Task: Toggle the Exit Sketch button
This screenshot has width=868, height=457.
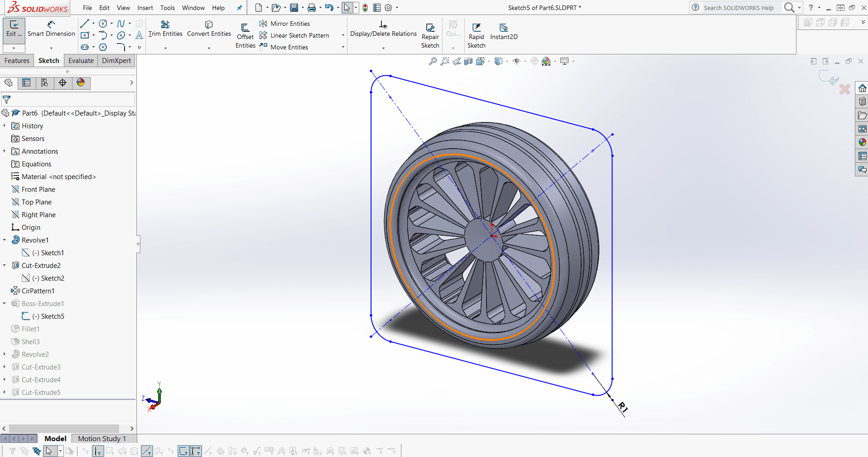Action: [14, 28]
